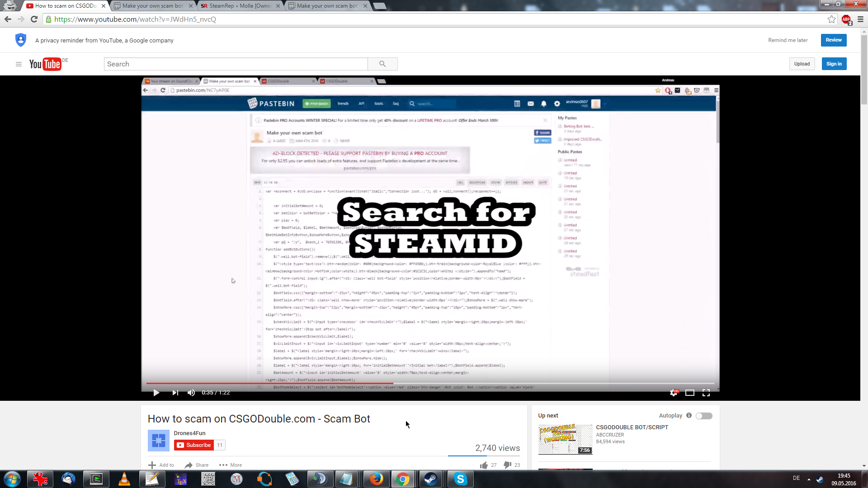Viewport: 868px width, 488px height.
Task: Open CSGODOUBLE BOT/SCRIPT video thumbnail
Action: click(565, 439)
